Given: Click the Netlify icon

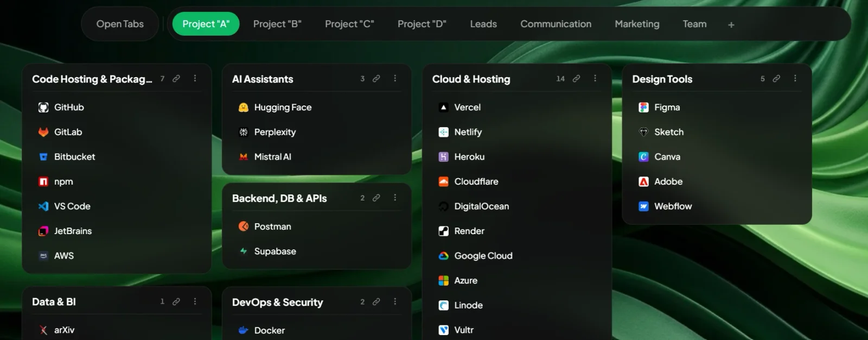Looking at the screenshot, I should (444, 132).
